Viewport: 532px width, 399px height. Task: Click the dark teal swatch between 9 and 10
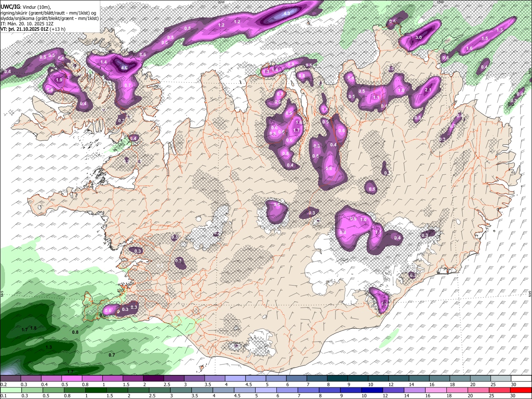click(x=358, y=379)
